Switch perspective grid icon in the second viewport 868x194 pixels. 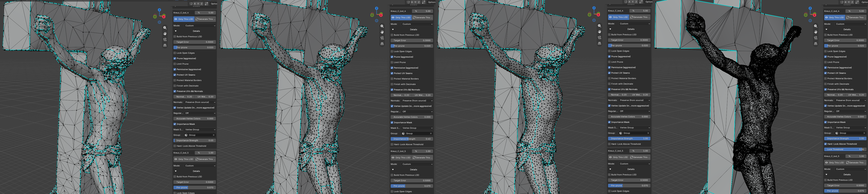382,44
